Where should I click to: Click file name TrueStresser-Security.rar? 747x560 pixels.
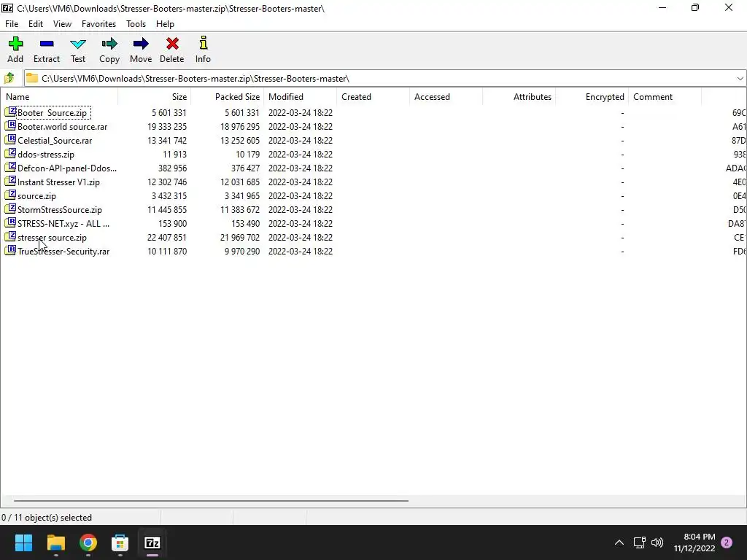(x=63, y=251)
